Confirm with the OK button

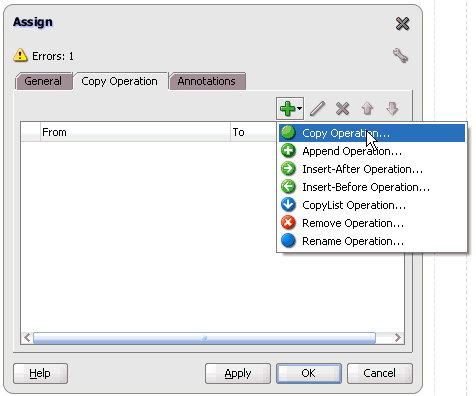tap(309, 373)
